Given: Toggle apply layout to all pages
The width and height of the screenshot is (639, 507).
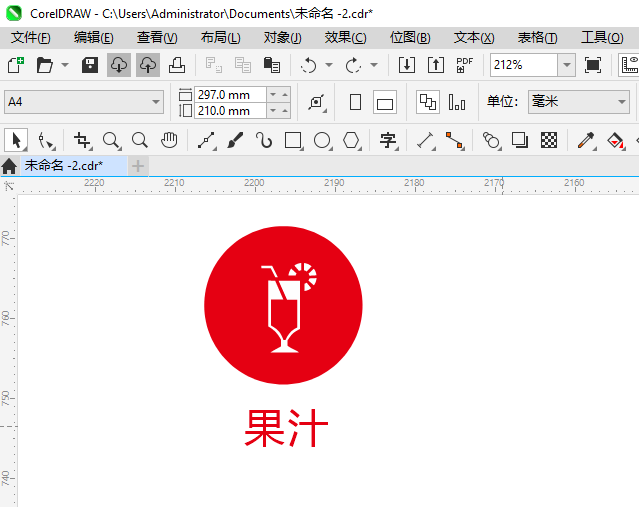Looking at the screenshot, I should [427, 102].
